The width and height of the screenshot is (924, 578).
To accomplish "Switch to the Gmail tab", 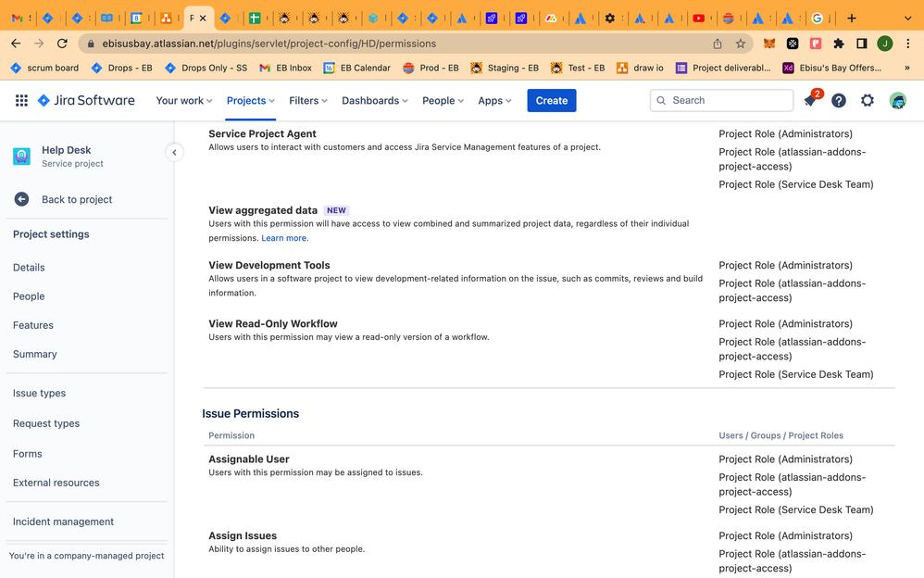I will [18, 19].
